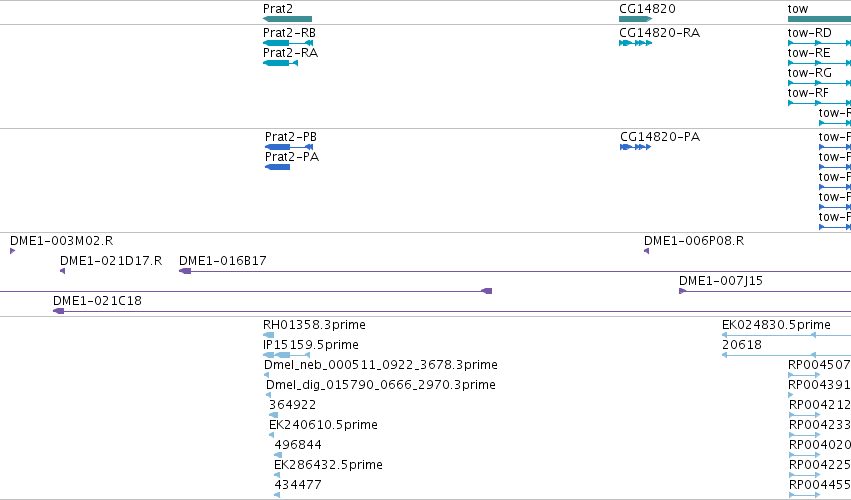Select the EK286432.5prime EST glyph
This screenshot has height=500, width=851.
click(x=277, y=475)
